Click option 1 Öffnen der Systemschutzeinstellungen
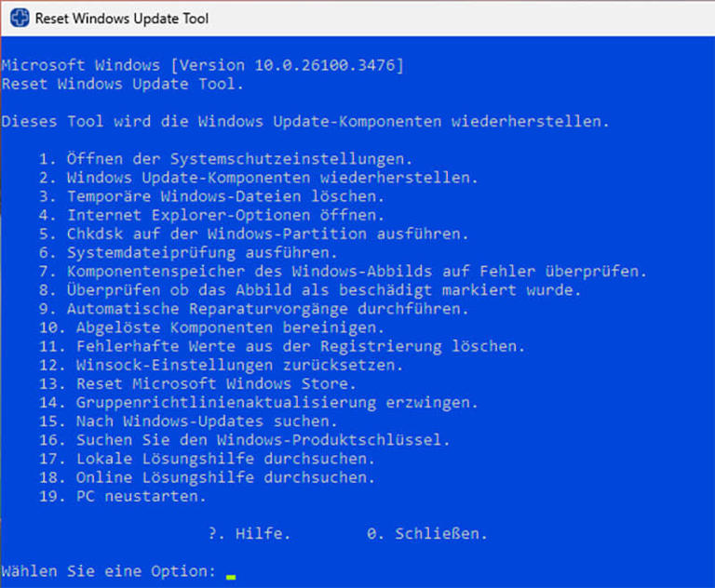 tap(225, 159)
